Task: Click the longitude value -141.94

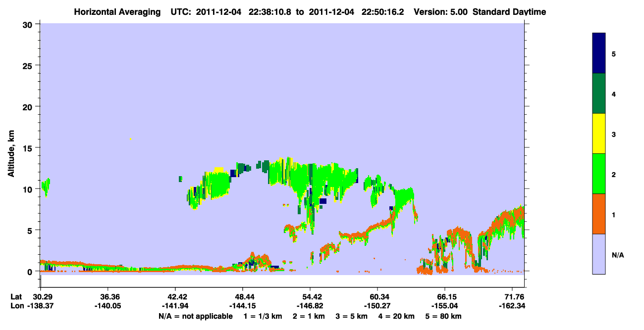Action: point(175,306)
